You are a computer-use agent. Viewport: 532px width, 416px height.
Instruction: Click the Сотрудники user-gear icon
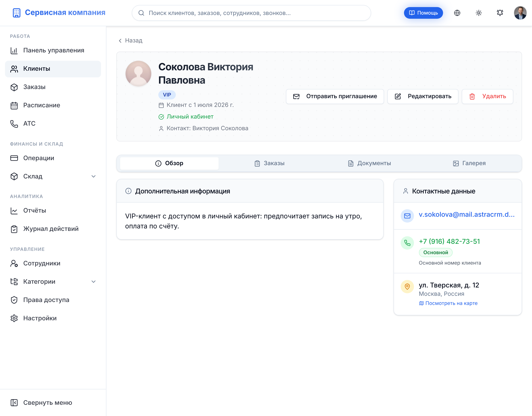[14, 263]
